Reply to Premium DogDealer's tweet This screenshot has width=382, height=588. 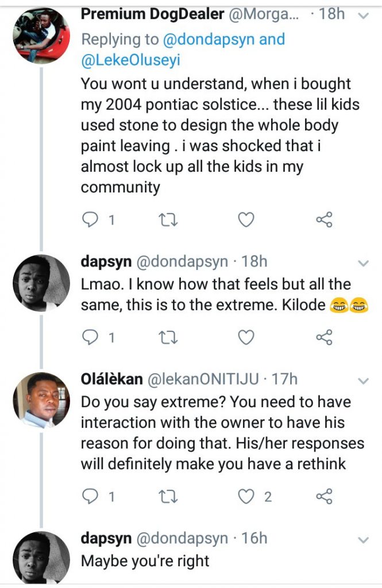pos(90,219)
